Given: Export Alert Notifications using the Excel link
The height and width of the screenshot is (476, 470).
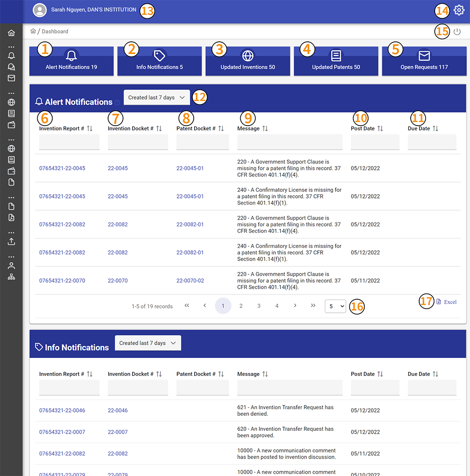Looking at the screenshot, I should [446, 301].
